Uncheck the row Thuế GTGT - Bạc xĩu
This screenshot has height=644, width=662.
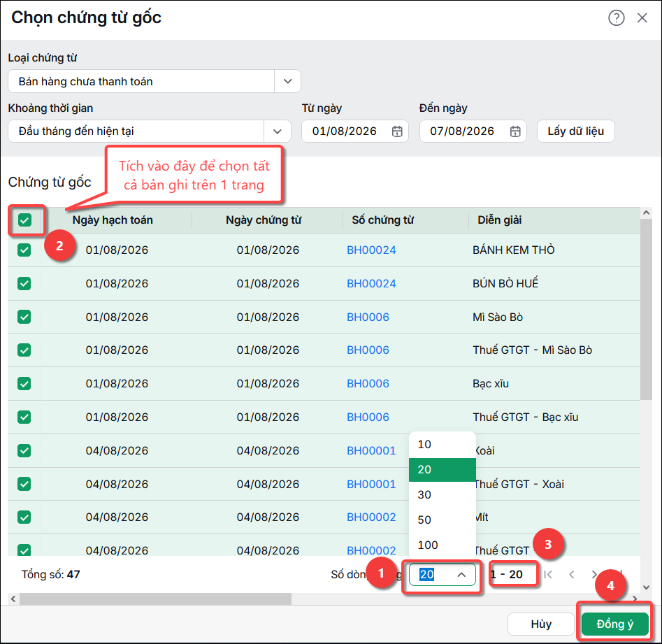pos(24,417)
